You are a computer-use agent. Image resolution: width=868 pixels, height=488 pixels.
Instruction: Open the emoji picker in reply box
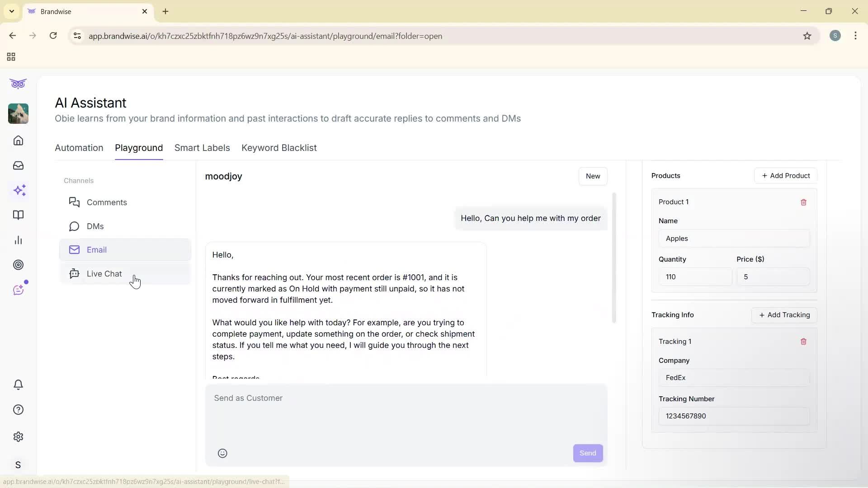222,453
